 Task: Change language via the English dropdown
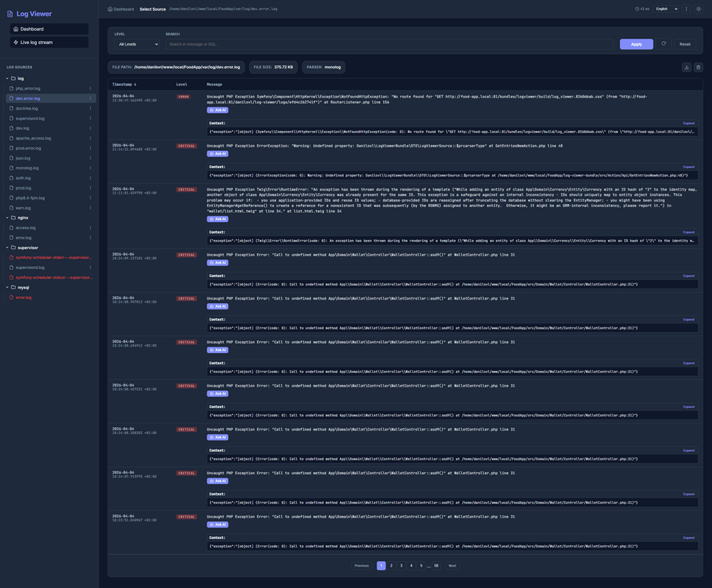[x=666, y=9]
